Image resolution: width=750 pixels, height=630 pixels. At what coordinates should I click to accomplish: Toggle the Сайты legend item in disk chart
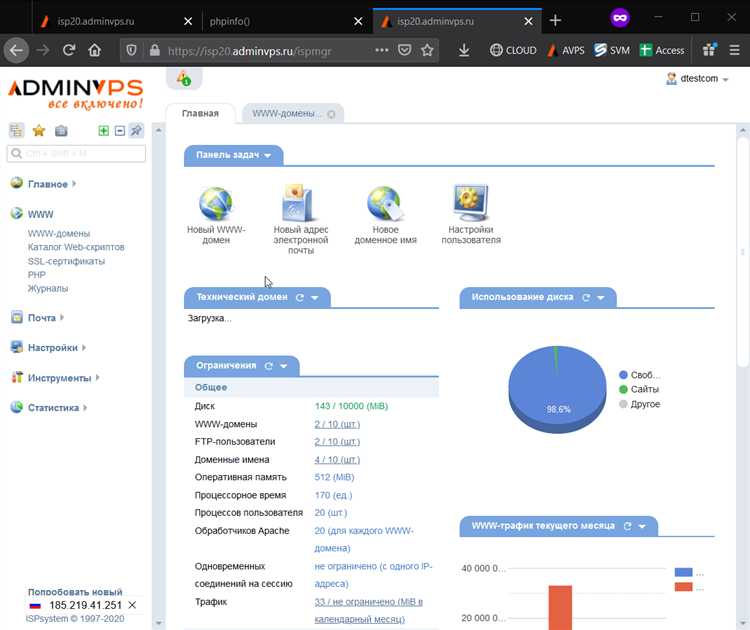[x=639, y=389]
